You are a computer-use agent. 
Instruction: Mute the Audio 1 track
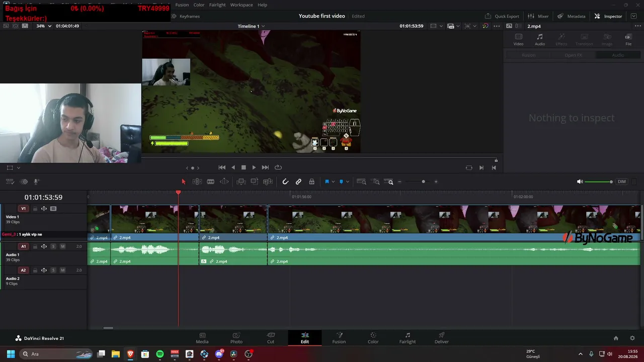click(63, 246)
